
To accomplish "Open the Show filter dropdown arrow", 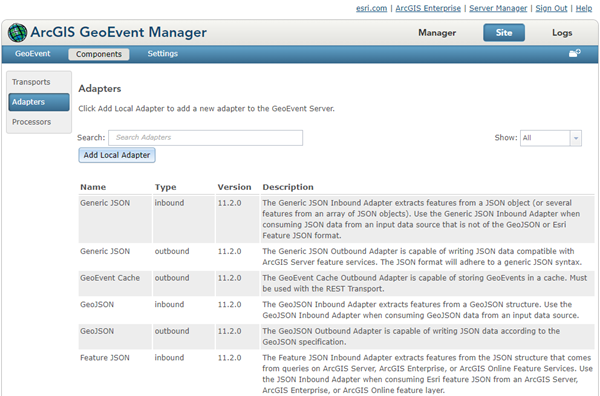I will click(x=576, y=138).
